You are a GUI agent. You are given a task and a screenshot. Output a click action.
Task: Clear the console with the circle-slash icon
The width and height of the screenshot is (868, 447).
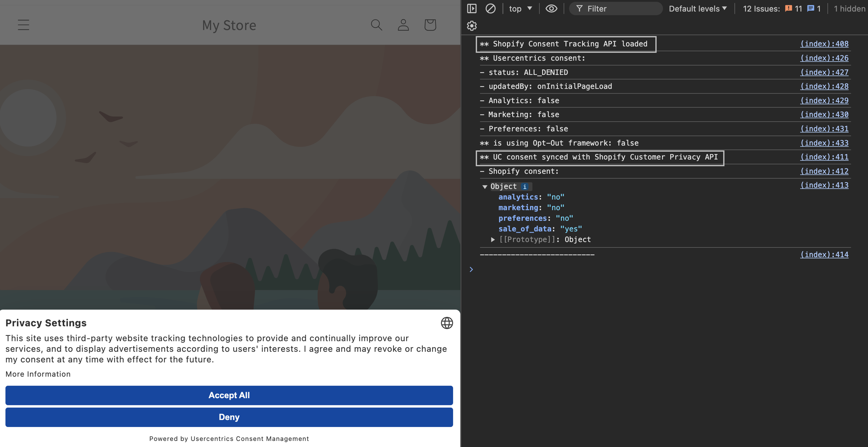click(490, 8)
